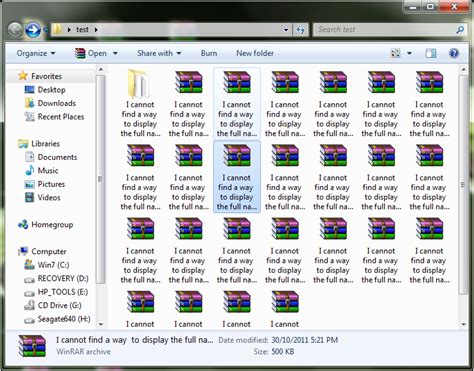This screenshot has height=371, width=474.
Task: Open the Organize menu
Action: click(36, 53)
